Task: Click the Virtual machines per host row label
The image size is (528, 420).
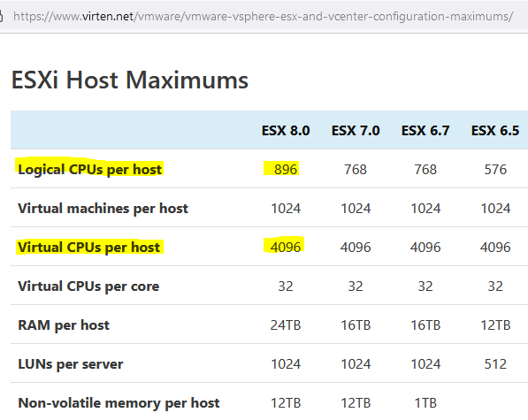Action: [103, 209]
